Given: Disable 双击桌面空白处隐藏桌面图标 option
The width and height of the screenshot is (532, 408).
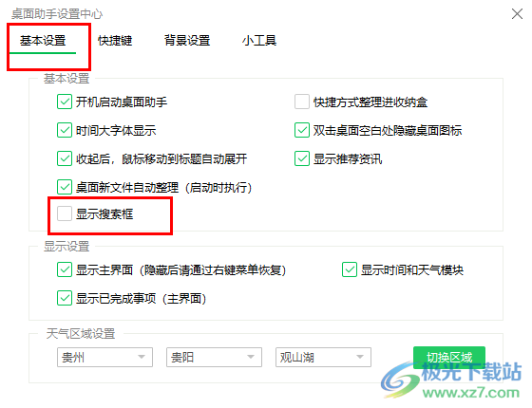Looking at the screenshot, I should click(x=302, y=130).
